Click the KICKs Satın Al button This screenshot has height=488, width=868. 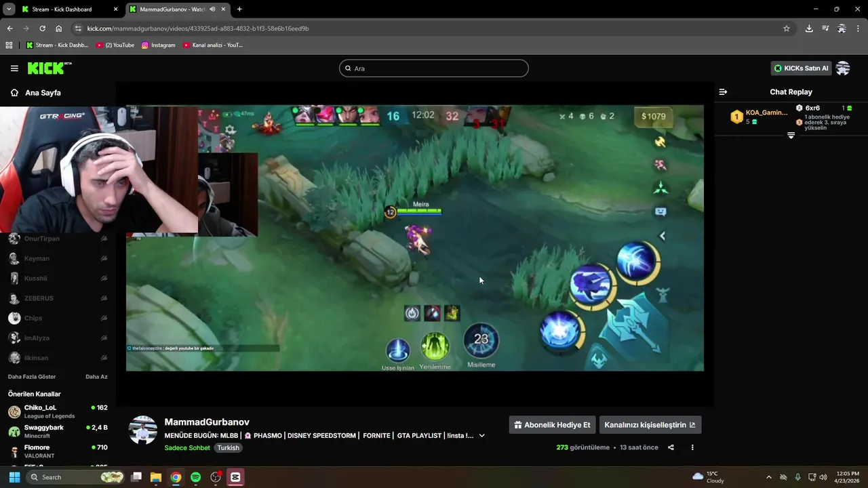click(x=801, y=68)
